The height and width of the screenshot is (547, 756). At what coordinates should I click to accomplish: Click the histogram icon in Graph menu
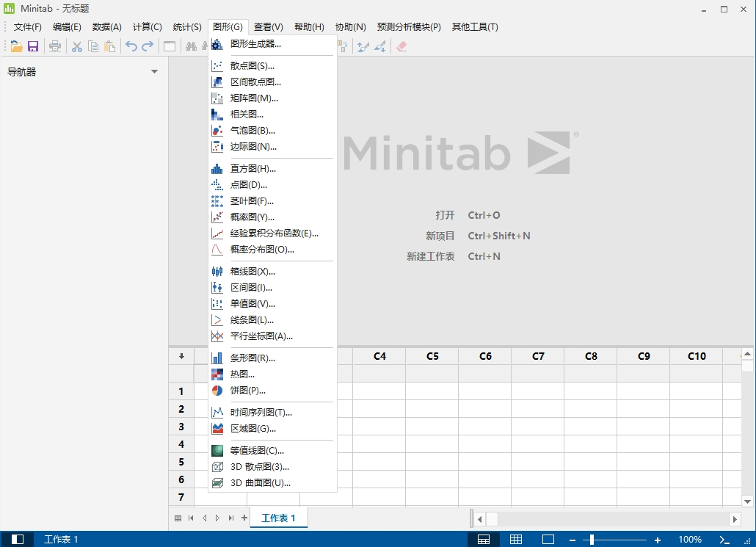pyautogui.click(x=217, y=168)
